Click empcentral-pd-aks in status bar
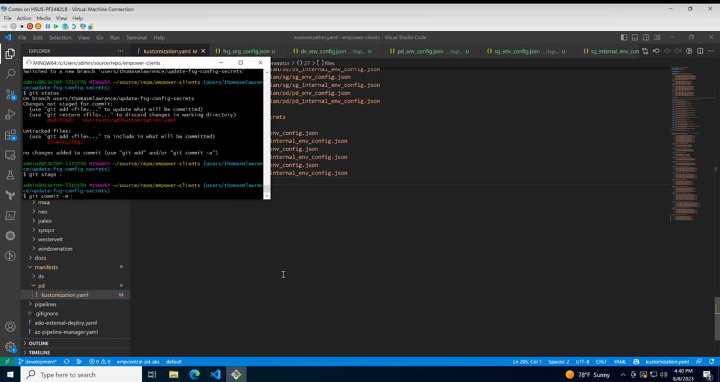 click(138, 362)
